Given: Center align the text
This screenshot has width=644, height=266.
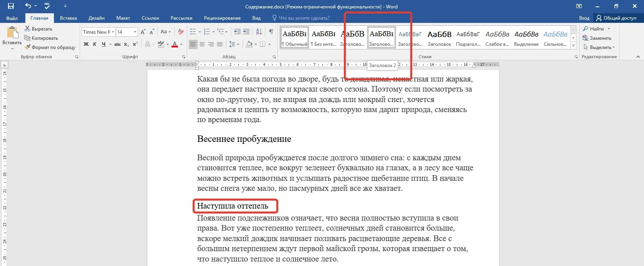Looking at the screenshot, I should (202, 44).
